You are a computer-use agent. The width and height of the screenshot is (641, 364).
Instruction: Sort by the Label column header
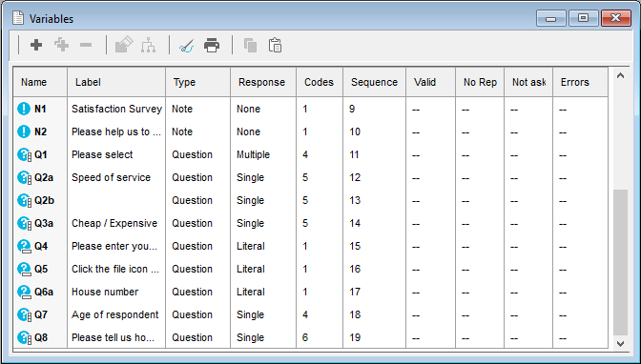point(116,82)
